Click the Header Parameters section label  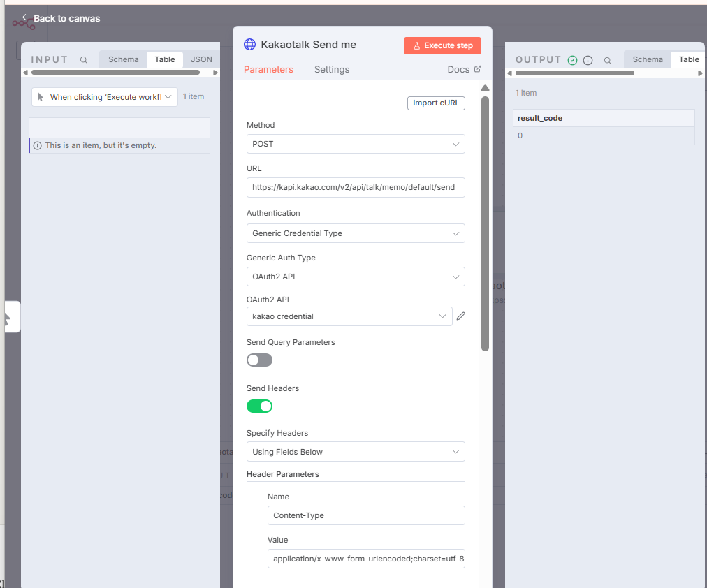coord(283,474)
